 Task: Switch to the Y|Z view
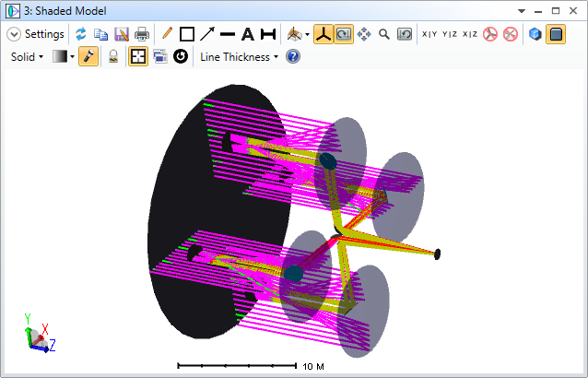pos(449,34)
